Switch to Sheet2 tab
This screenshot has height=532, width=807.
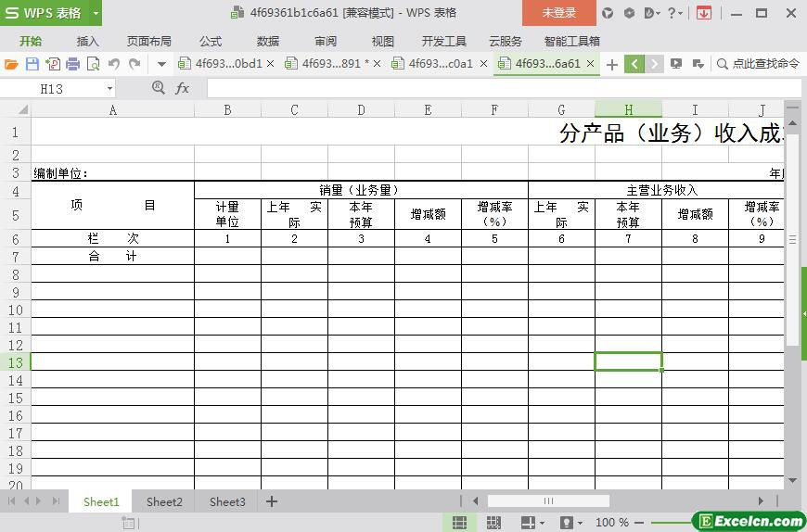coord(164,501)
